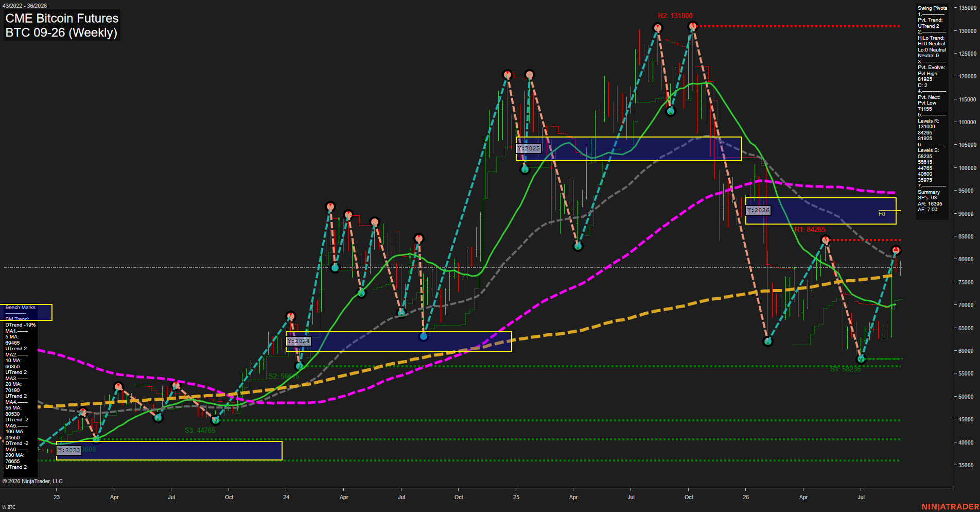The width and height of the screenshot is (980, 512).
Task: Click the Bench Marks panel heading
Action: (21, 308)
